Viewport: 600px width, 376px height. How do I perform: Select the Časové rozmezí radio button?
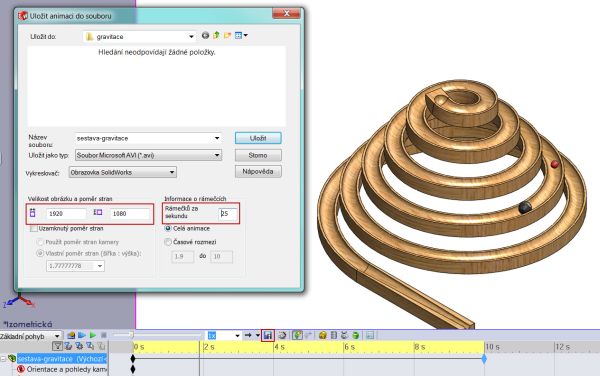coord(168,242)
